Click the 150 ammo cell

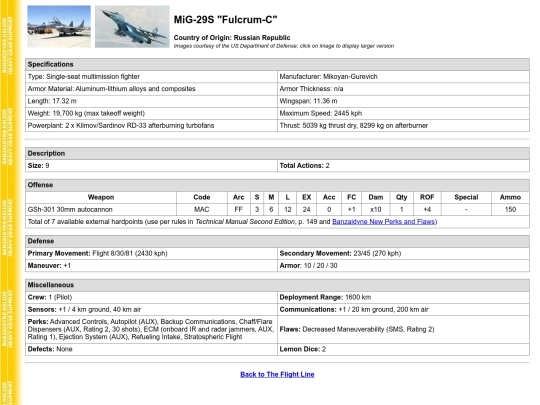click(x=510, y=209)
